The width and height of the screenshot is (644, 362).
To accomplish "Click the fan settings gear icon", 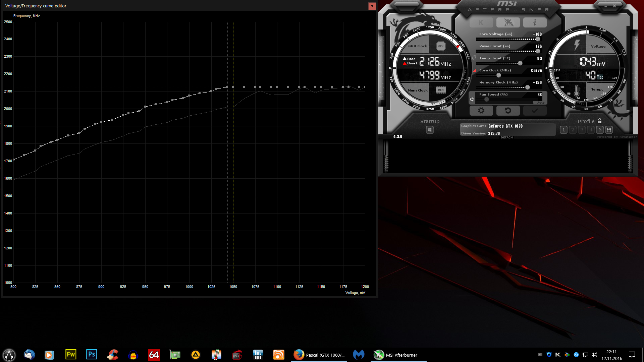I will pos(472,100).
